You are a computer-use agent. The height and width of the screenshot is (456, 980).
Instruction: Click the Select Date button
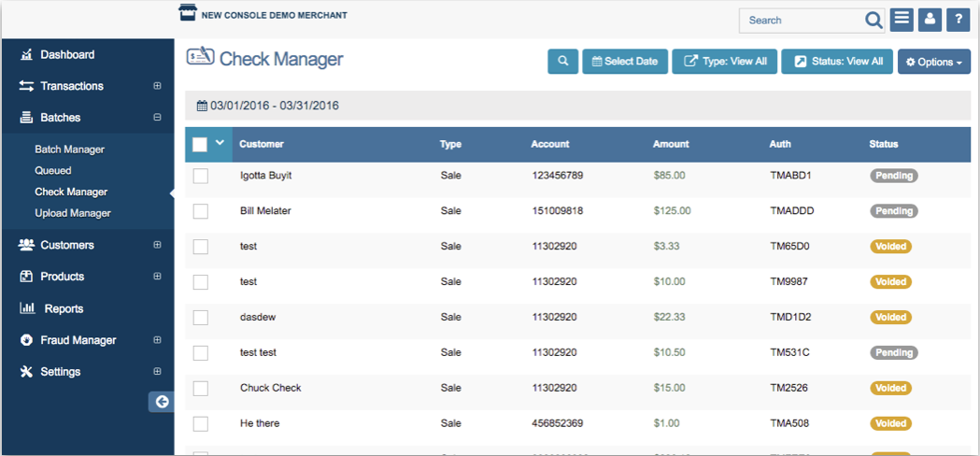(624, 62)
